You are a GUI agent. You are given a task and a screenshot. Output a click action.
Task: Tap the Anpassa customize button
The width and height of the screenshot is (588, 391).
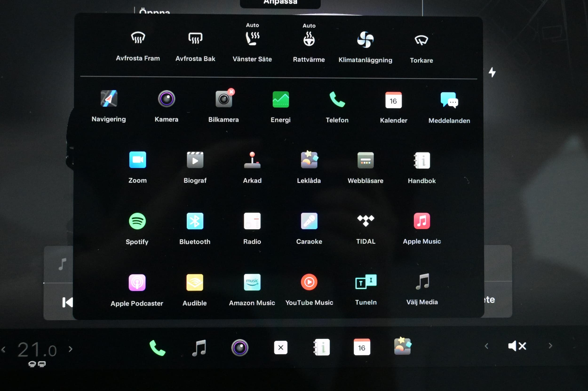pos(280,3)
